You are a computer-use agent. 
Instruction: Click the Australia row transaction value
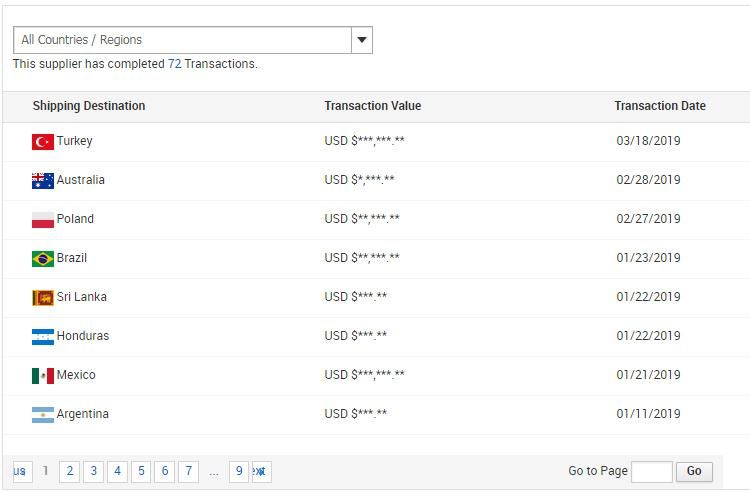[359, 180]
